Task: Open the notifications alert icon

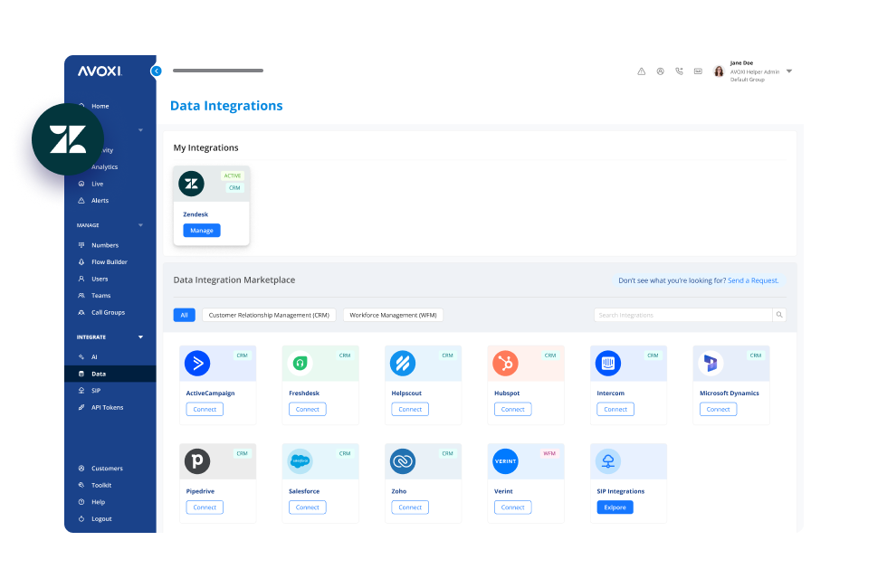Action: pyautogui.click(x=642, y=71)
